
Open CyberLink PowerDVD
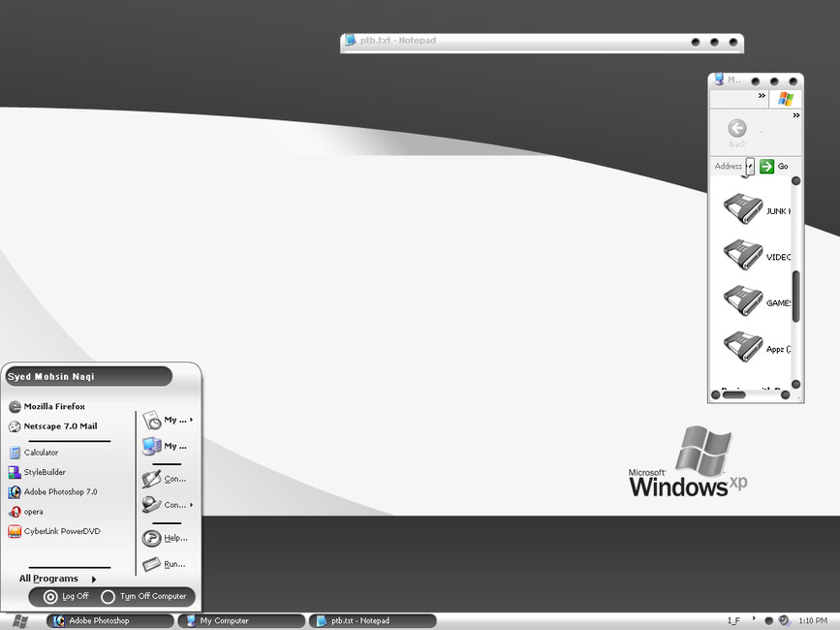[x=54, y=531]
